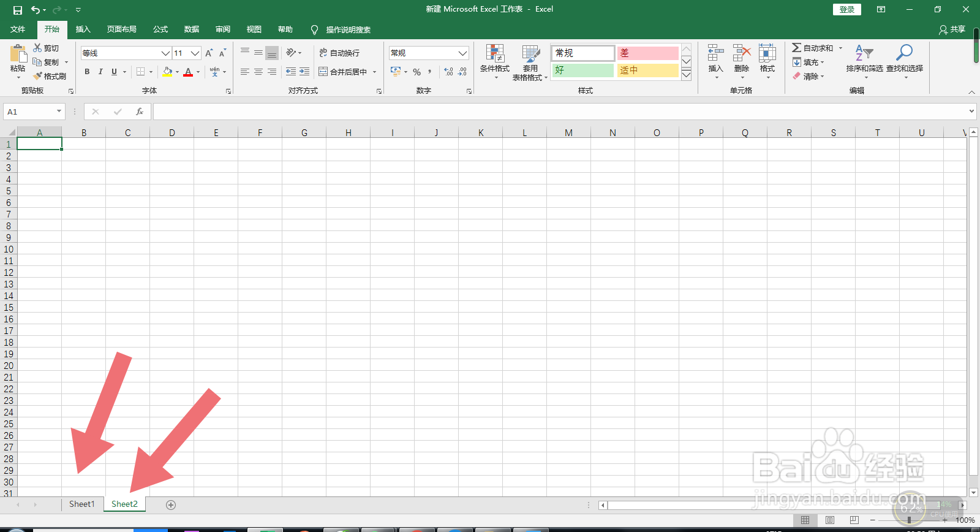Click the Save icon in quick access toolbar
The width and height of the screenshot is (980, 532).
tap(17, 10)
